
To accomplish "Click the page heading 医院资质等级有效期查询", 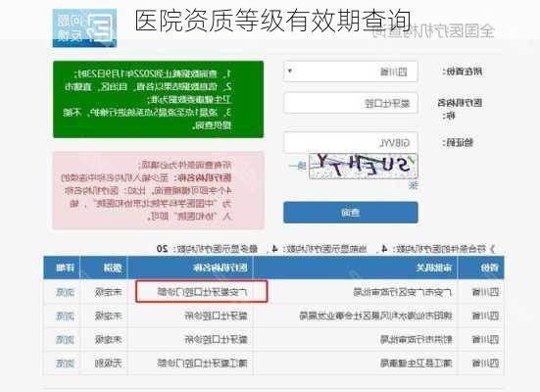I will tap(272, 21).
